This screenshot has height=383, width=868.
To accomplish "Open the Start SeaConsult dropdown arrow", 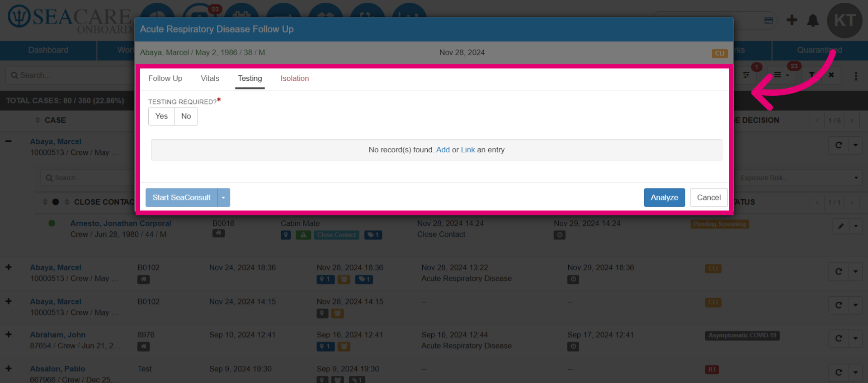I will pos(223,197).
